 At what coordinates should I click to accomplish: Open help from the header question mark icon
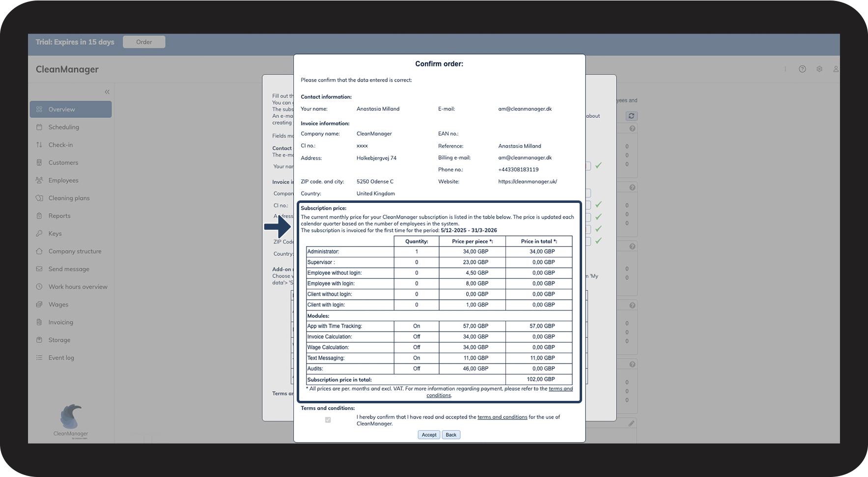[802, 69]
